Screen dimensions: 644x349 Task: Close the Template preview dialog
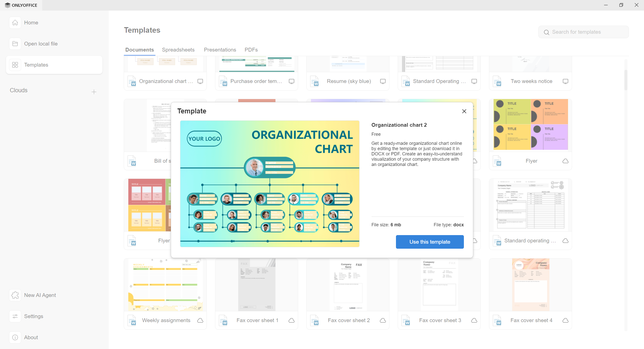click(x=464, y=111)
